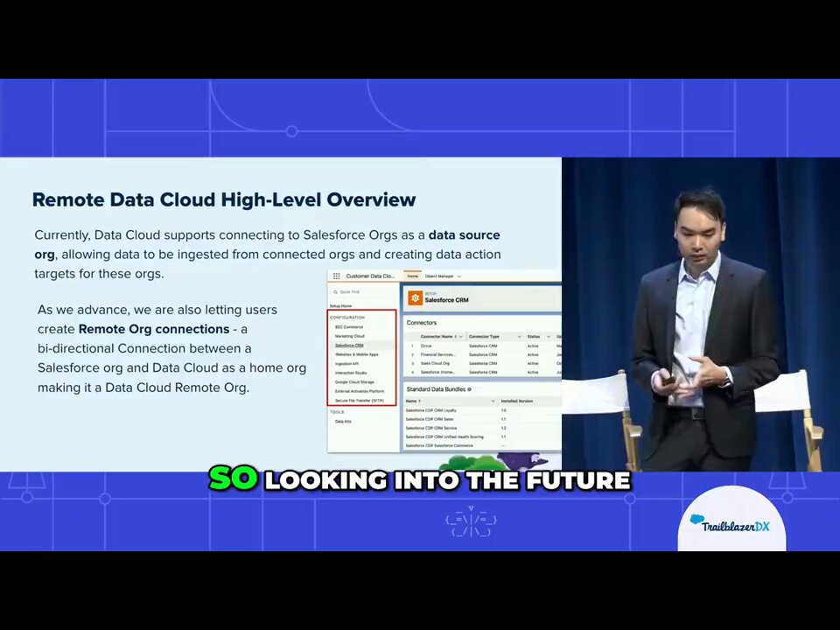840x630 pixels.
Task: Sort by Connector Type column header
Action: tap(484, 336)
